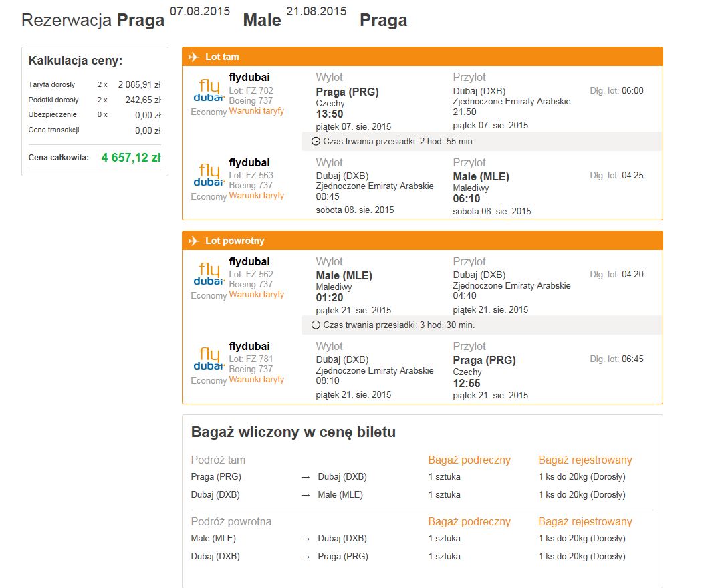Viewport: 718px width, 588px height.
Task: Click the flydubai logo for flight FZ 563
Action: pyautogui.click(x=209, y=175)
